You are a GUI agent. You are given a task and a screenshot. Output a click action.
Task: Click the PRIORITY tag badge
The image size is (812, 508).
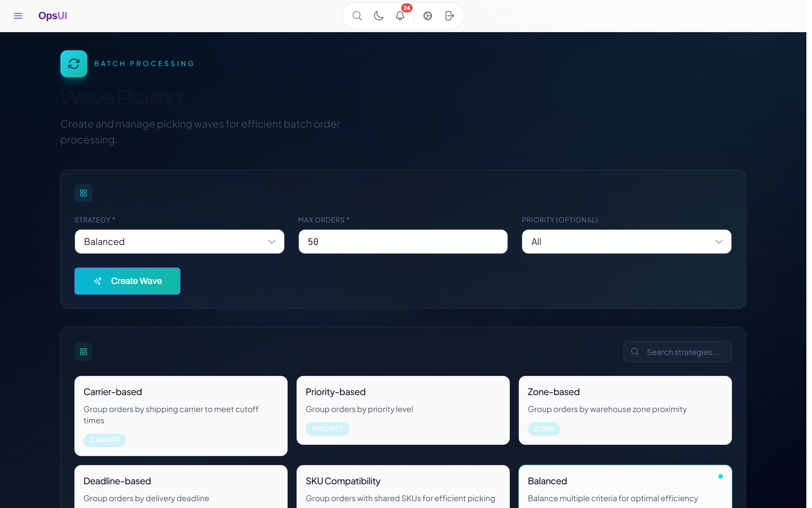(x=328, y=429)
